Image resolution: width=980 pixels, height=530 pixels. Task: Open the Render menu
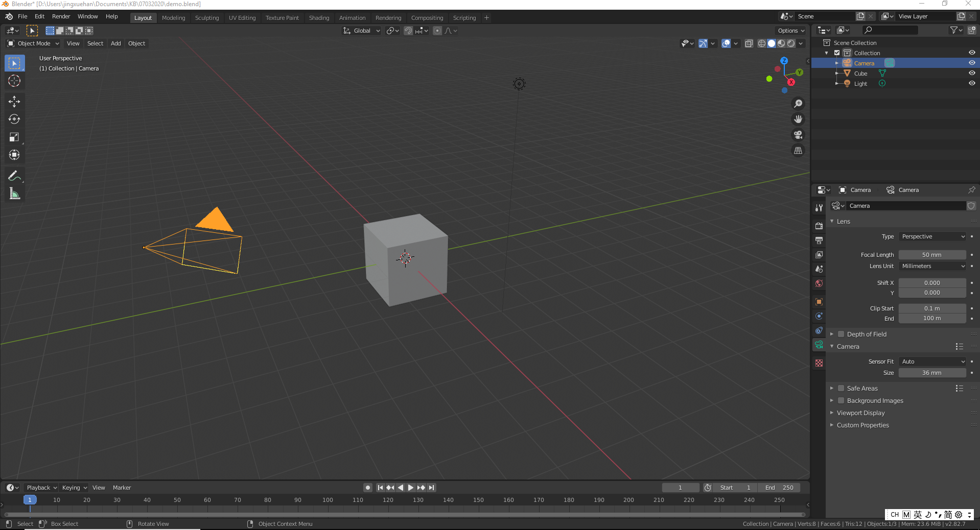[x=61, y=16]
